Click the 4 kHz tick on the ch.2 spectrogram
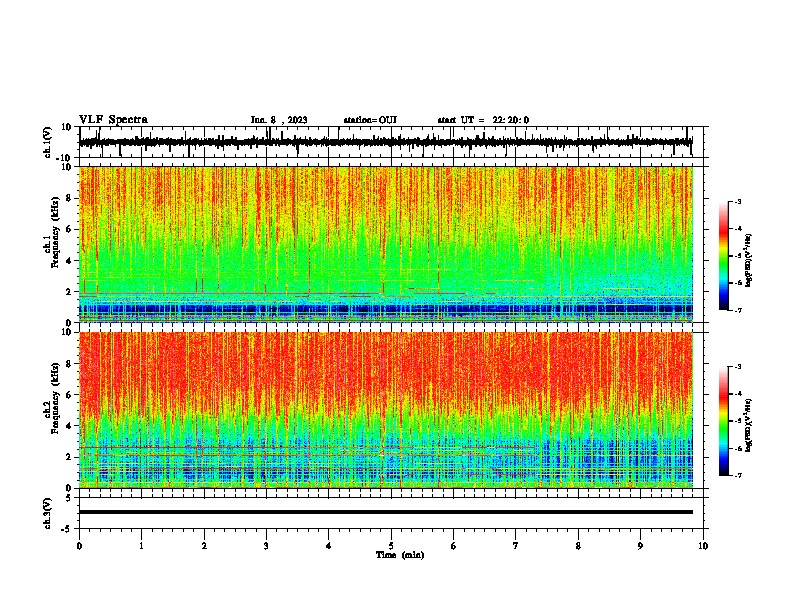Viewport: 792px width, 612px height. pyautogui.click(x=69, y=426)
